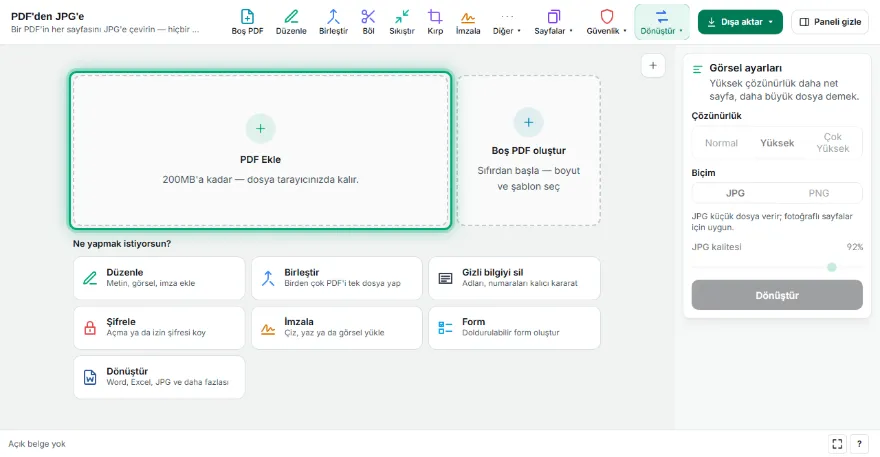Choose the Böl split scissors tool
The width and height of the screenshot is (880, 457).
(368, 22)
